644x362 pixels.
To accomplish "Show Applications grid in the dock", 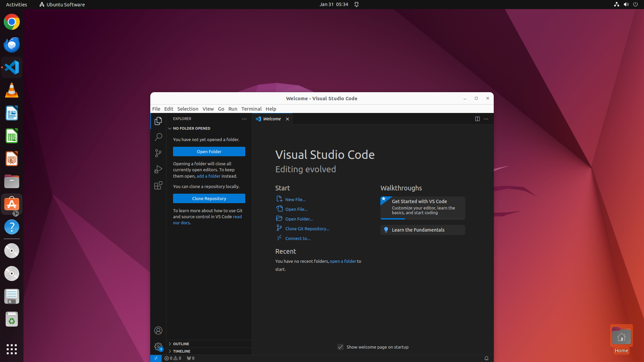I will [x=12, y=349].
